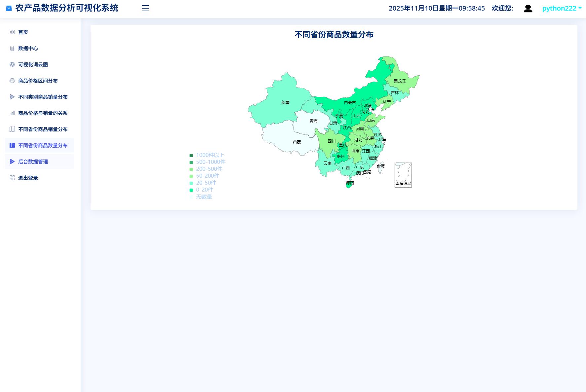Open 不同类别商品销量分布 page

(39, 97)
